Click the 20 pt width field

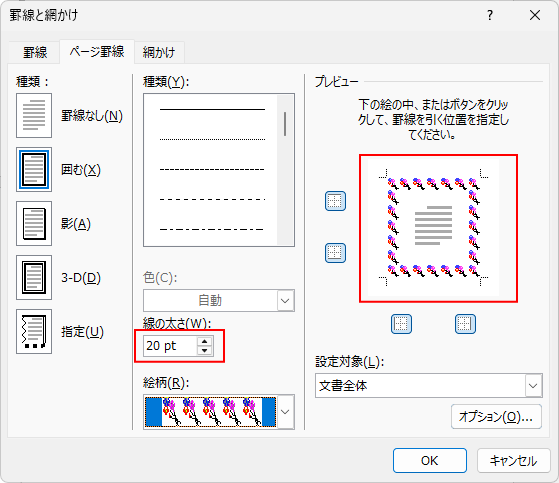[x=170, y=346]
